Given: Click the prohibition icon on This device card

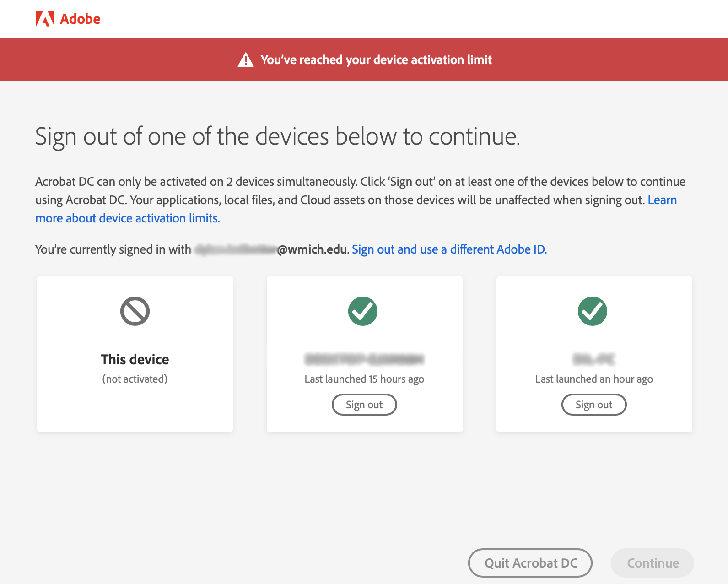Looking at the screenshot, I should click(135, 311).
